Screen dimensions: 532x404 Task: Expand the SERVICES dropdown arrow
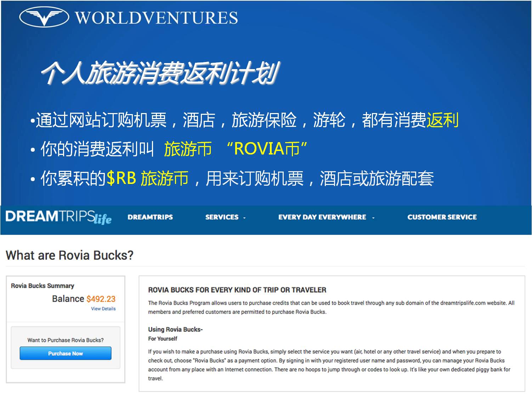(x=244, y=218)
